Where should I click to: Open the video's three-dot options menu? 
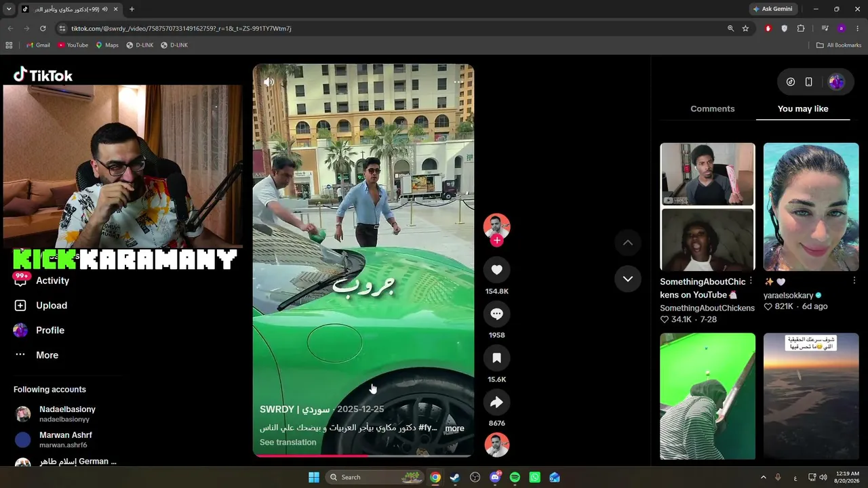(458, 82)
